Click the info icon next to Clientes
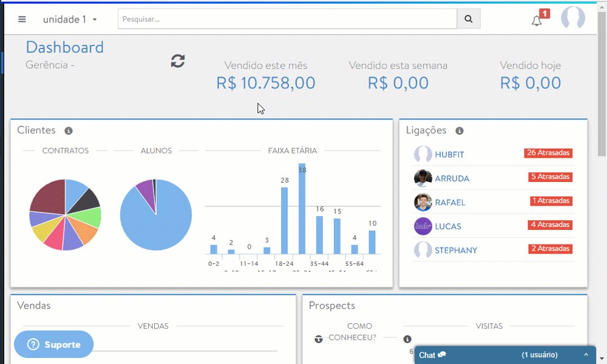 pyautogui.click(x=69, y=131)
